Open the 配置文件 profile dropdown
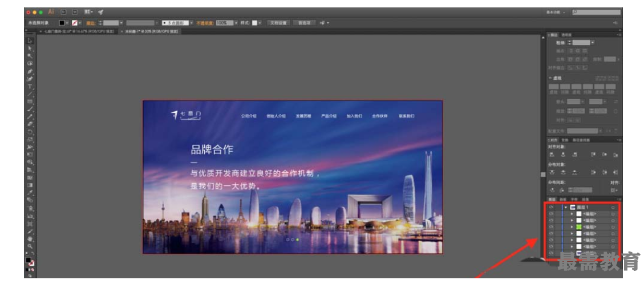Viewport: 644px width, 284px height. (601, 131)
